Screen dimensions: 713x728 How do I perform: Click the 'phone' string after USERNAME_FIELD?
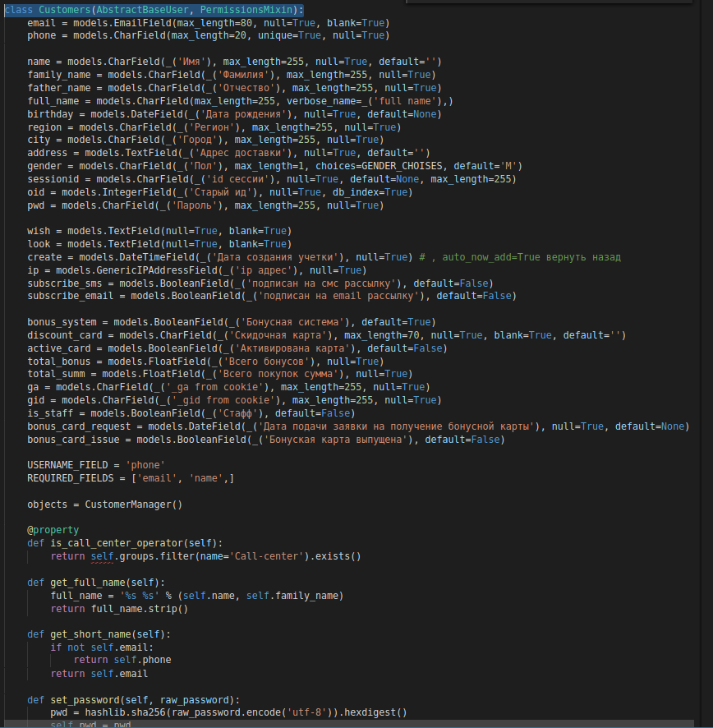(145, 465)
